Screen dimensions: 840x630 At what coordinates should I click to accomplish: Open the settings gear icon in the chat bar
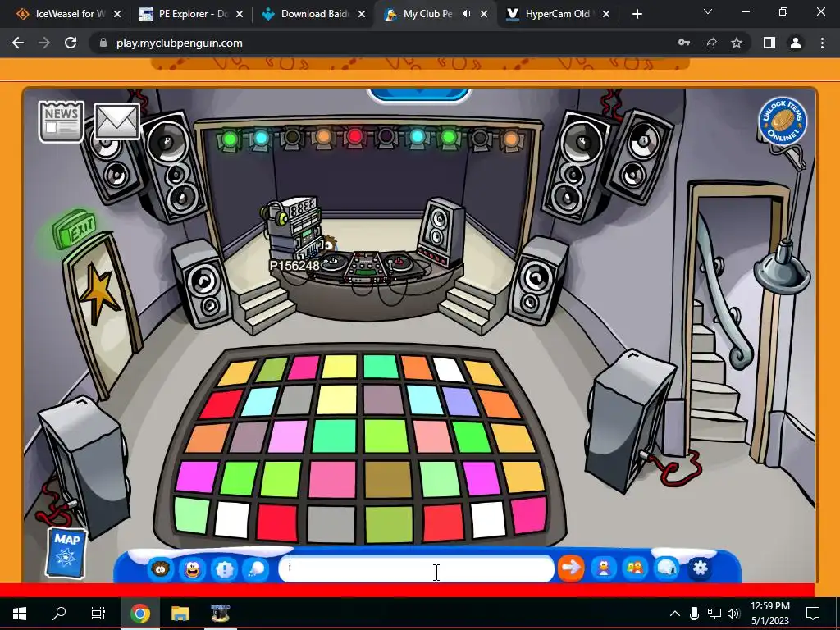[701, 568]
